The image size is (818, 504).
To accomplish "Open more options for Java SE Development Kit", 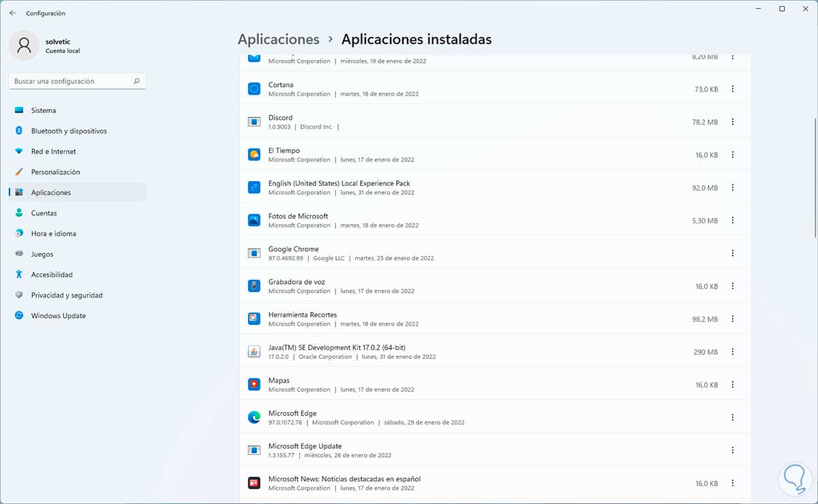I will (733, 351).
